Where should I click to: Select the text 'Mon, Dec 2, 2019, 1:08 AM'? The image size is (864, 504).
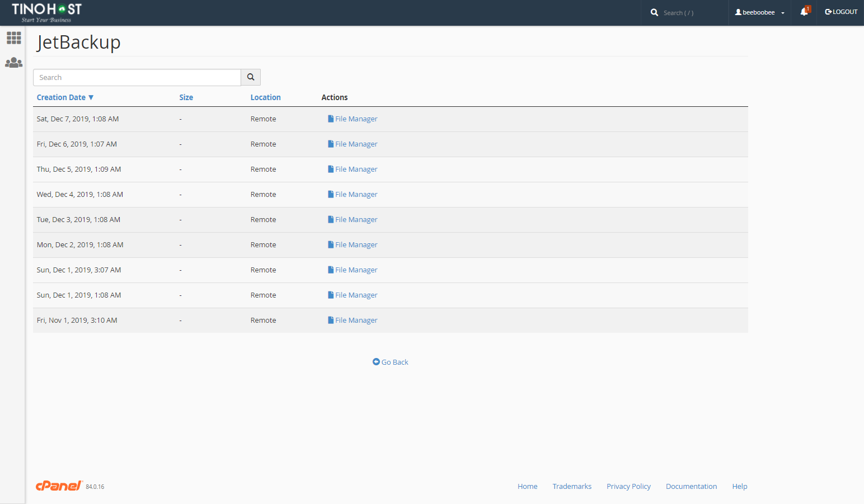(x=80, y=244)
